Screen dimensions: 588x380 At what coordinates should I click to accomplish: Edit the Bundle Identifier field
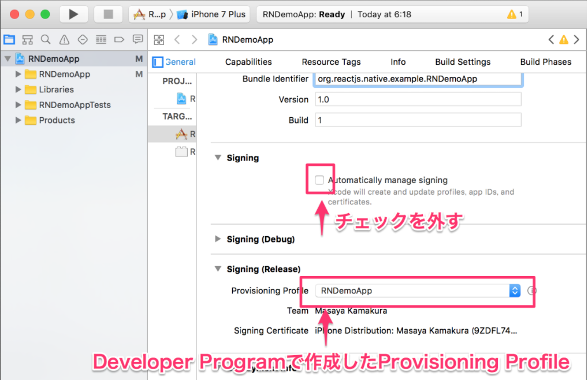click(x=418, y=79)
